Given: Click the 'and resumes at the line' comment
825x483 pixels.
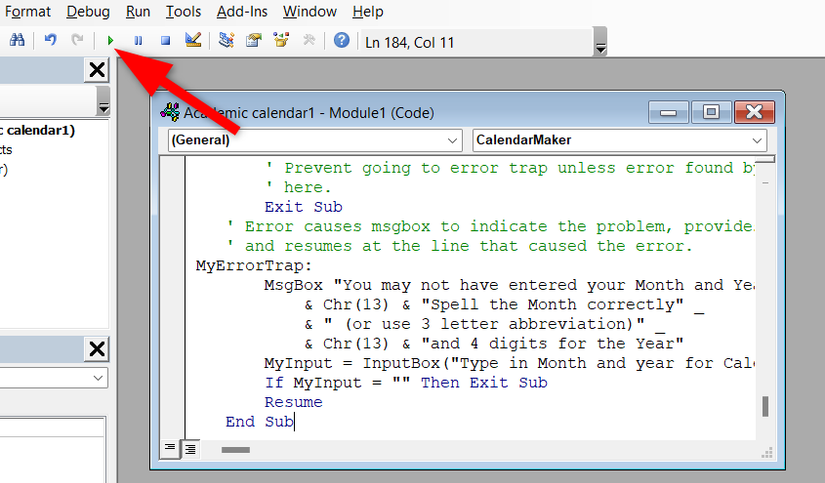Looking at the screenshot, I should tap(459, 246).
